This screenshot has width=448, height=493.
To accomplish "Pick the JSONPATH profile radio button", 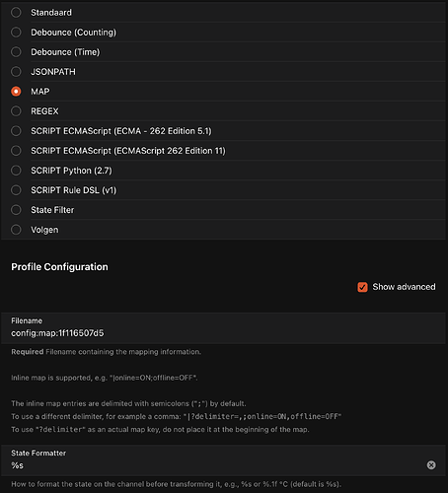I will pyautogui.click(x=16, y=72).
